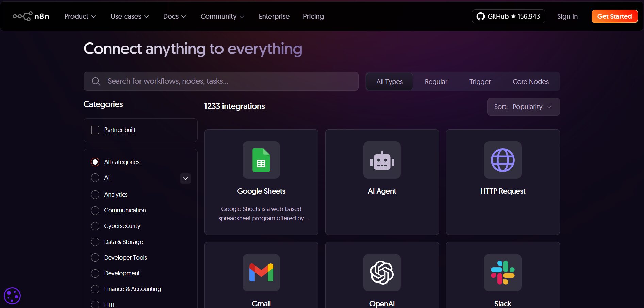
Task: Switch to the Trigger type tab
Action: click(480, 82)
